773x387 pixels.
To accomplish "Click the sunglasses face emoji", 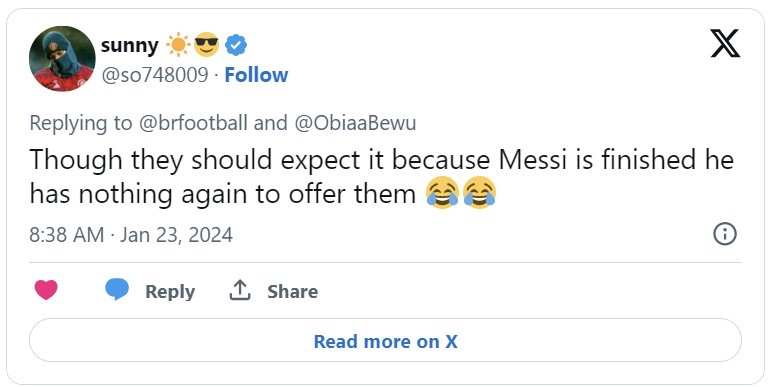I will coord(206,45).
